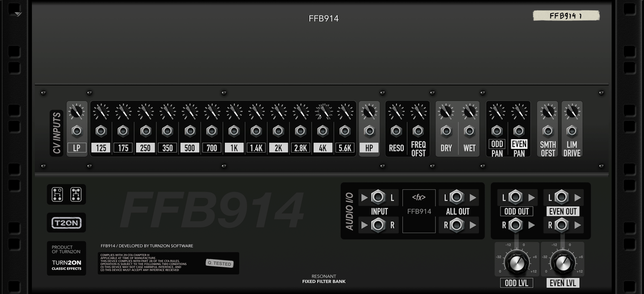Click the AUDIO I/O section label
The width and height of the screenshot is (644, 294).
pos(349,211)
